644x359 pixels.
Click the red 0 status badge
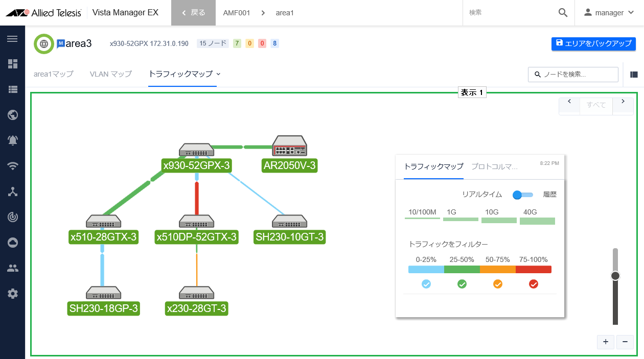[262, 43]
